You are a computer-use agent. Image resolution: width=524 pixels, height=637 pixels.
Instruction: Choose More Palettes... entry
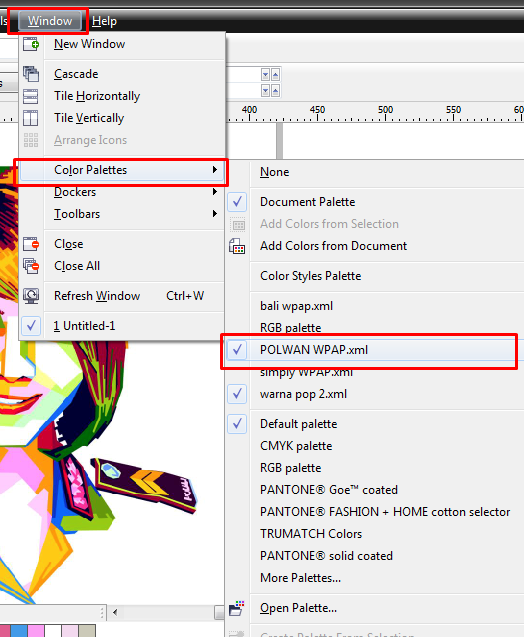(x=300, y=578)
